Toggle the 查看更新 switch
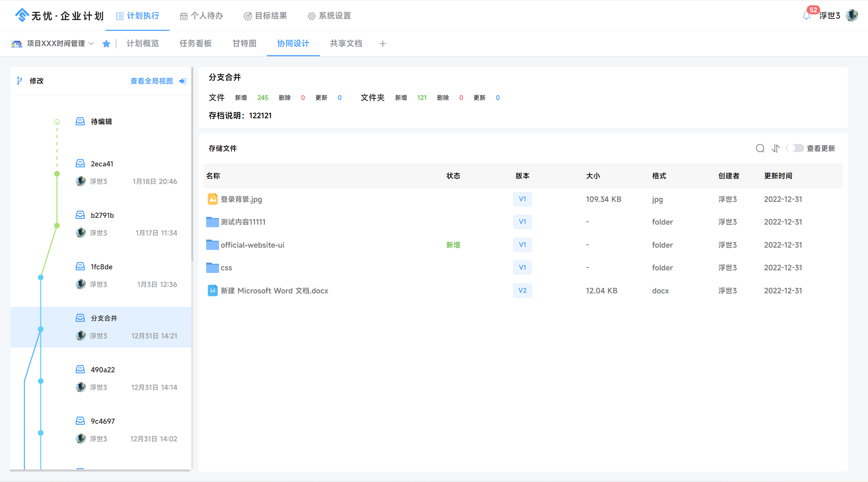 click(795, 148)
